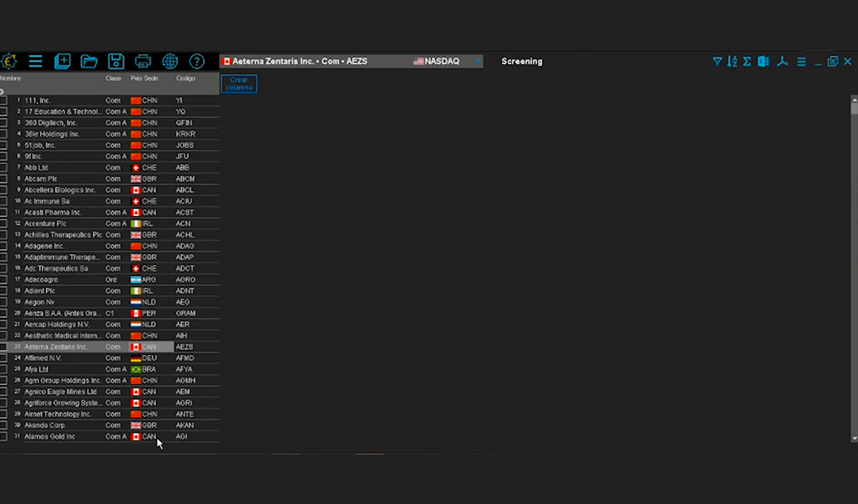Select Acasti Pharma Inc. in the list
Viewport: 858px width, 504px height.
click(53, 213)
